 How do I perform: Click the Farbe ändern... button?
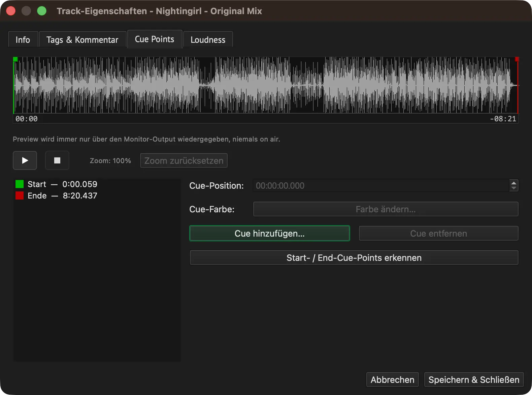click(386, 209)
